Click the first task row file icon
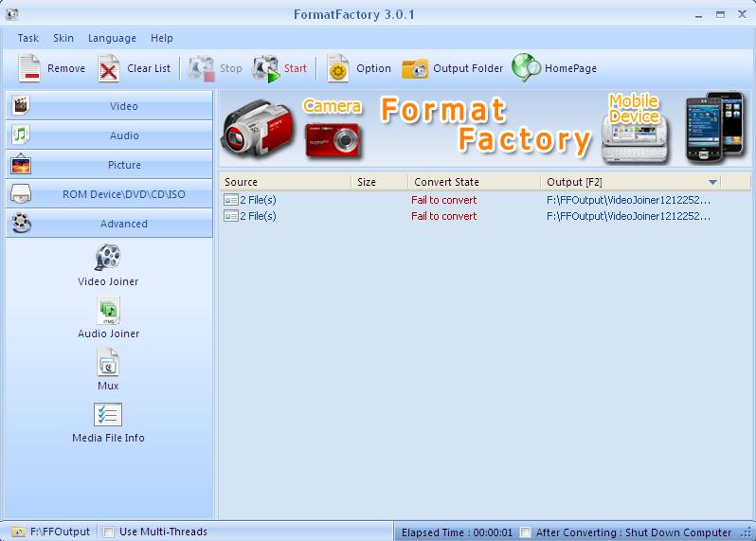This screenshot has width=756, height=541. point(231,200)
